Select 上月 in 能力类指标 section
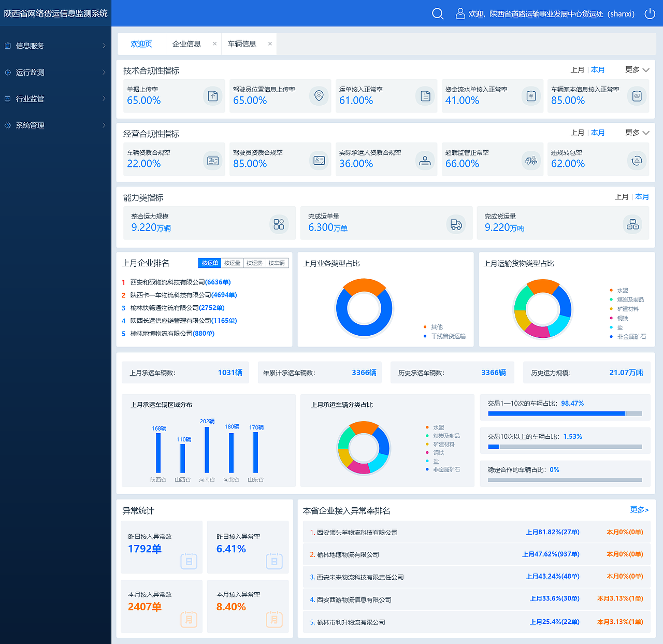The width and height of the screenshot is (663, 644). click(622, 197)
